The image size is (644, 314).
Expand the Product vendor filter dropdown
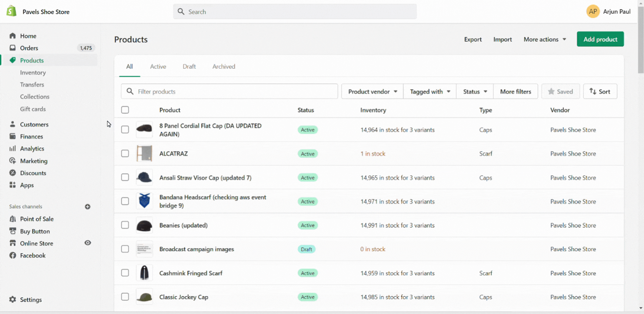click(372, 92)
